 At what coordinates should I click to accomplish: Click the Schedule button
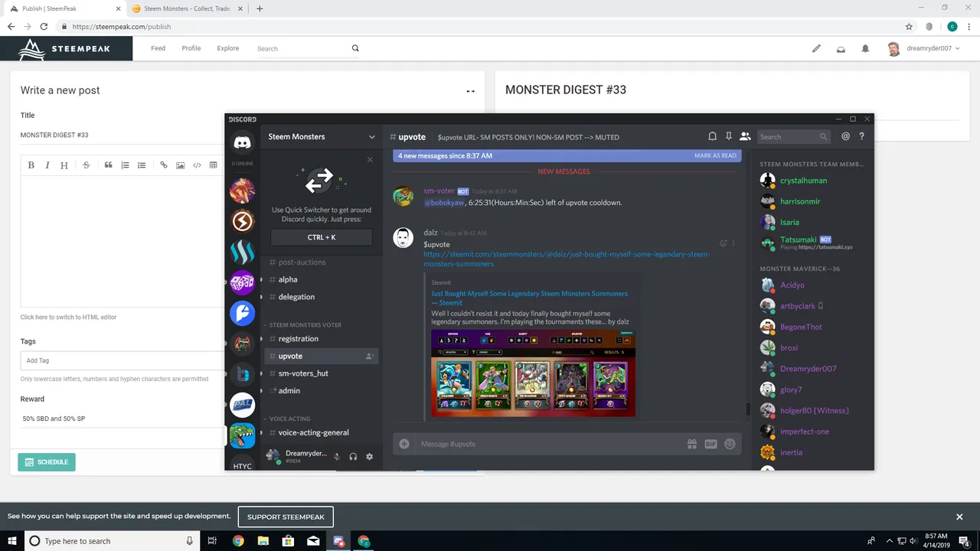pos(47,462)
